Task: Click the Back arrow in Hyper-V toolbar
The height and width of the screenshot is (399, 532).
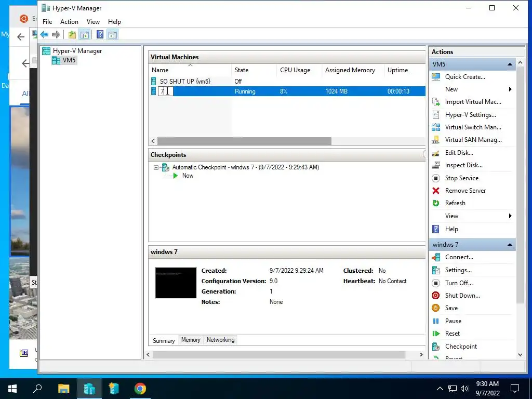Action: click(x=44, y=35)
